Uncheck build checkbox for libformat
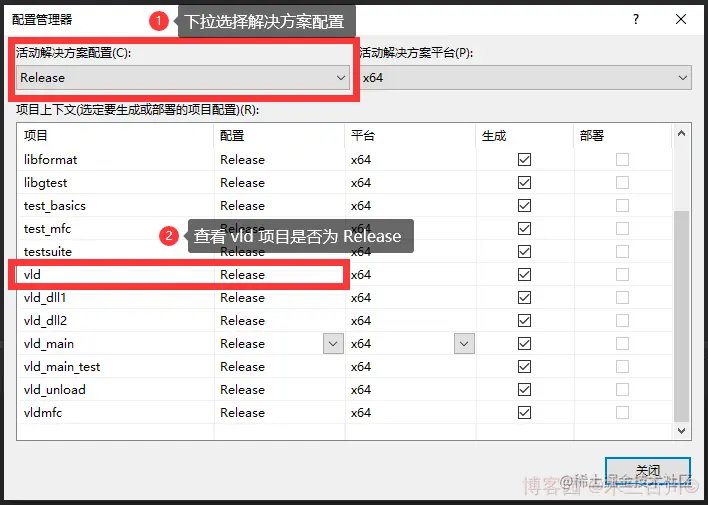The height and width of the screenshot is (505, 708). (x=524, y=159)
